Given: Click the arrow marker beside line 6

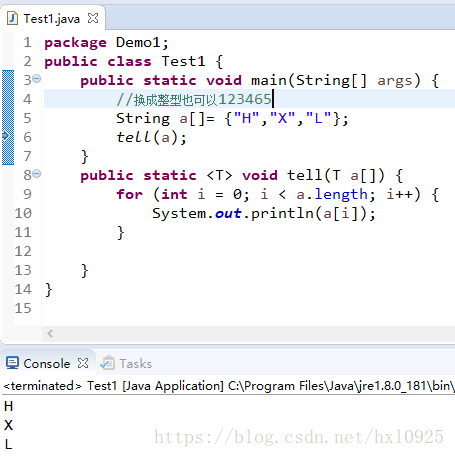Looking at the screenshot, I should point(6,136).
